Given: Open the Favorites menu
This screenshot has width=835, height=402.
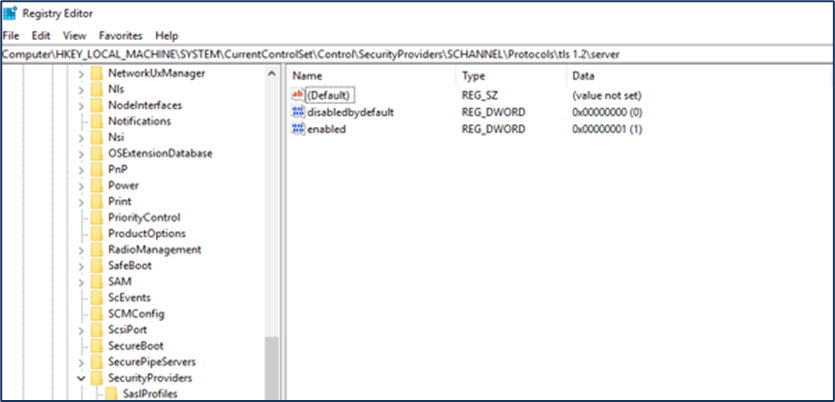Looking at the screenshot, I should (x=120, y=36).
